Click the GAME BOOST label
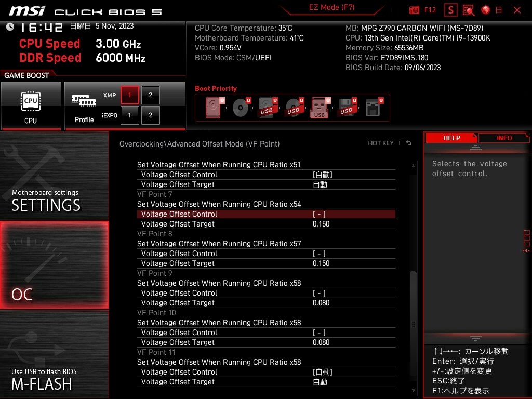This screenshot has width=532, height=399. point(26,75)
